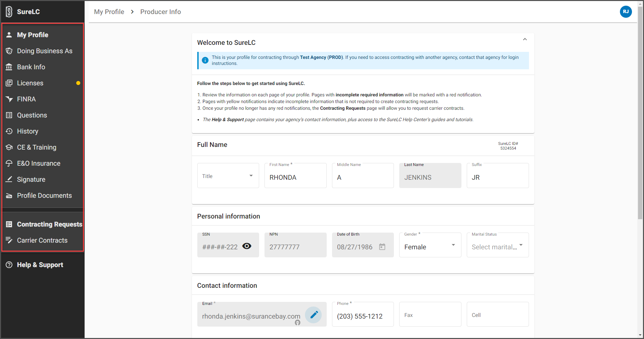Open the My Profile menu item
This screenshot has height=339, width=644.
[42, 35]
